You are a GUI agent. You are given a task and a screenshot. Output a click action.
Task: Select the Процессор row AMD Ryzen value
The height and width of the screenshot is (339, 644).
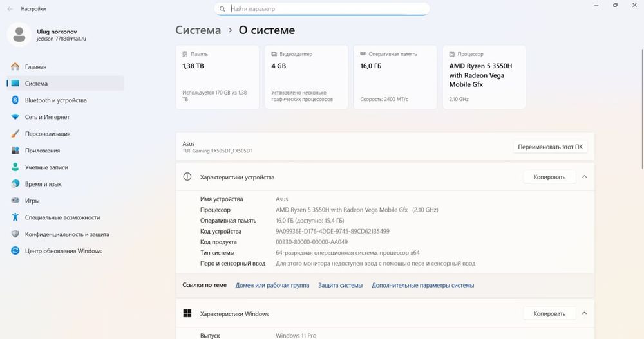(x=357, y=210)
